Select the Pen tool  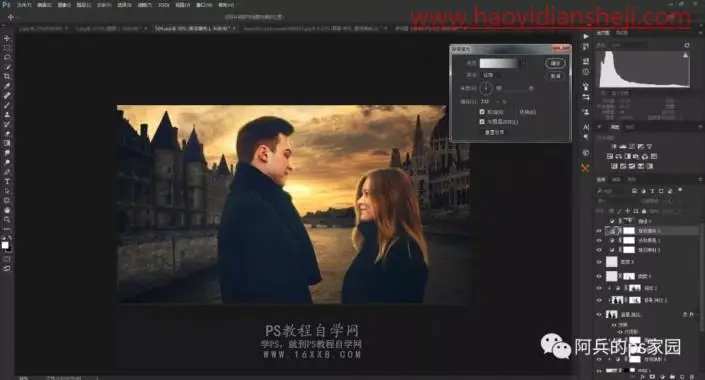(x=7, y=172)
